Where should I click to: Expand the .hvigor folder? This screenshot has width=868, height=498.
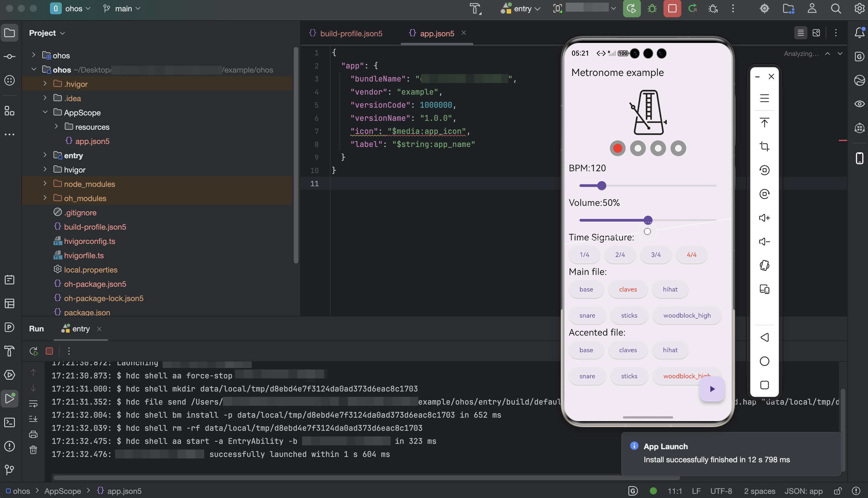point(45,84)
